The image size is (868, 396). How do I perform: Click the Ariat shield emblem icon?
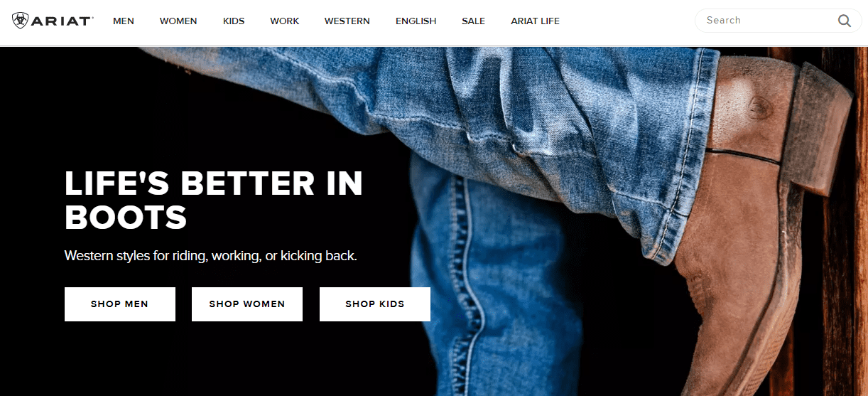(20, 21)
